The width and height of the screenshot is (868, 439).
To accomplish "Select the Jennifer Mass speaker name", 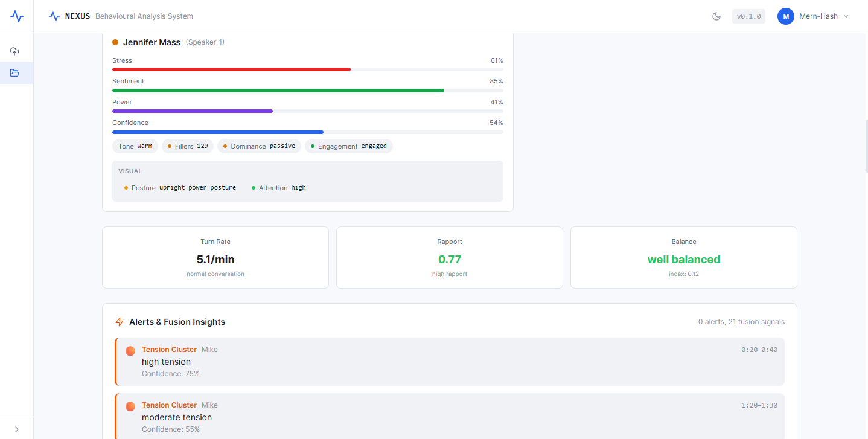I will click(x=152, y=42).
